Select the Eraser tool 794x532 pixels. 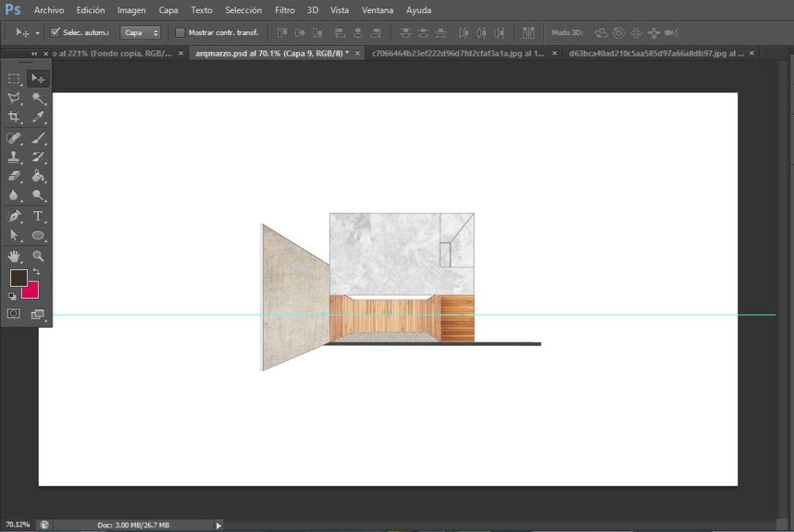point(14,176)
